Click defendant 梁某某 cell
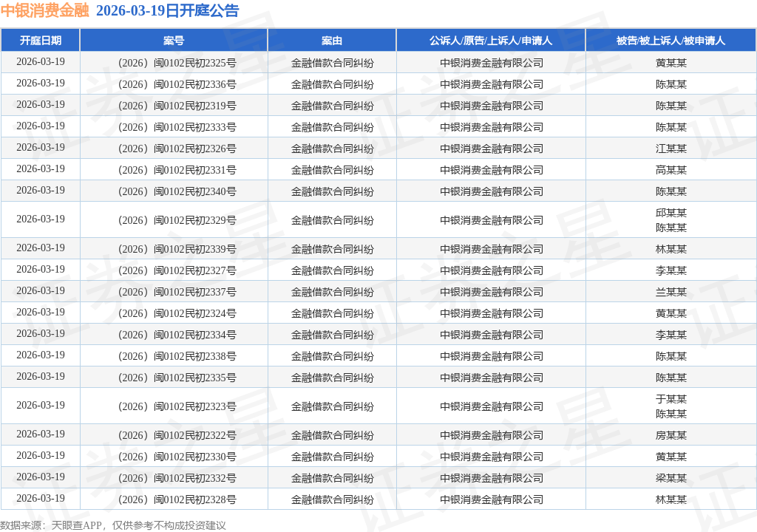The width and height of the screenshot is (757, 532). (671, 478)
